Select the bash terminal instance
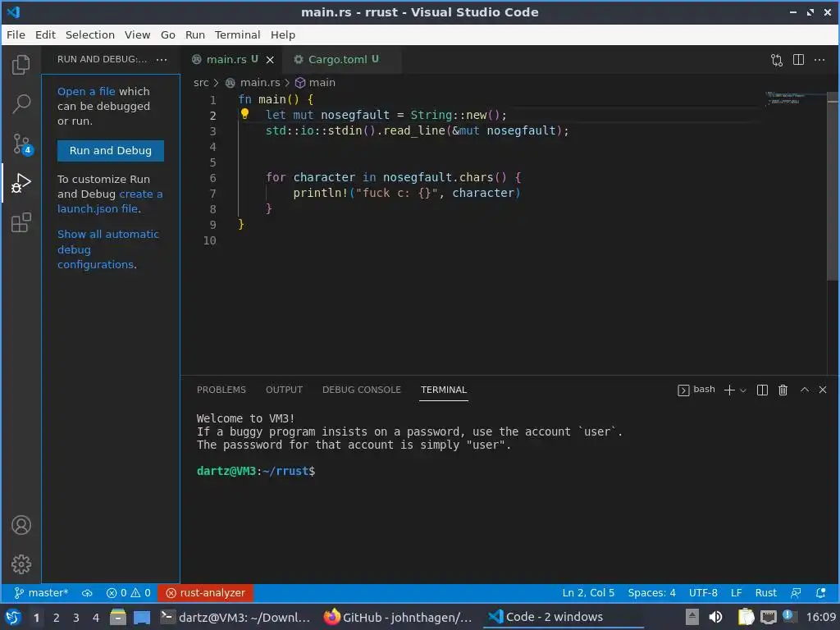This screenshot has height=630, width=840. (696, 390)
